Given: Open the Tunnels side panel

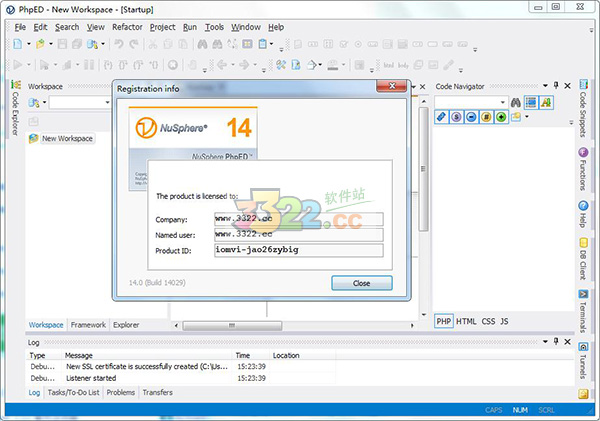Looking at the screenshot, I should (583, 361).
